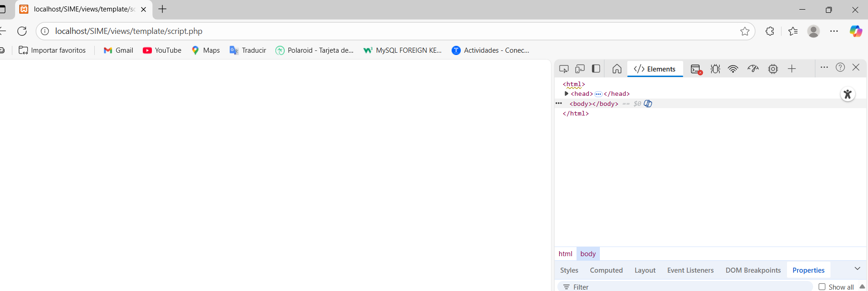Screen dimensions: 868x291
Task: Open the Sources bug icon tool
Action: tap(715, 69)
